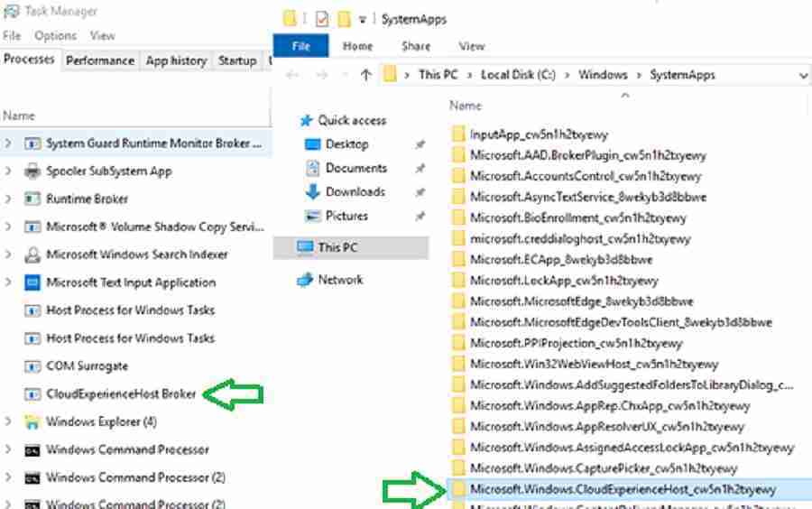Viewport: 812px width, 509px height.
Task: Click the Desktop icon in navigation pane
Action: click(312, 144)
